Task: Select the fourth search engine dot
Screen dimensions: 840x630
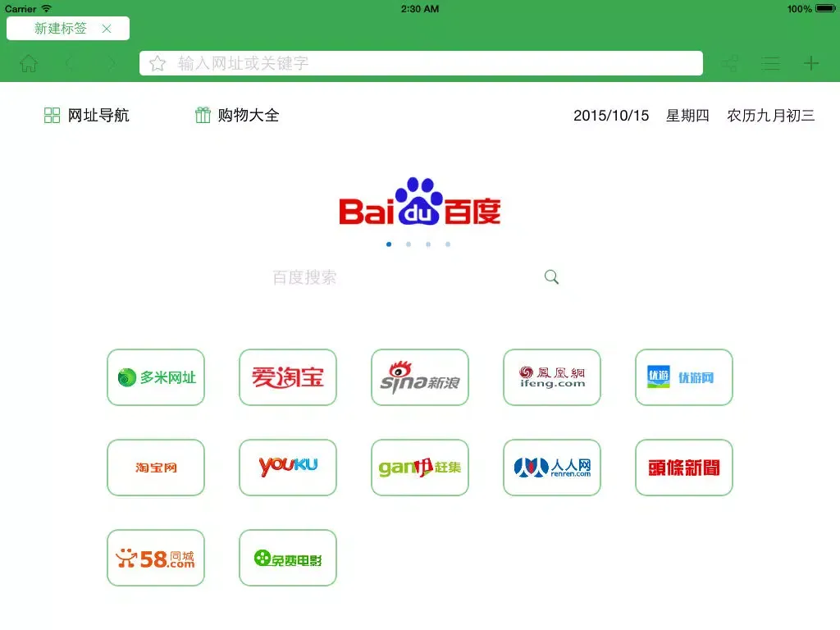Action: [x=448, y=244]
